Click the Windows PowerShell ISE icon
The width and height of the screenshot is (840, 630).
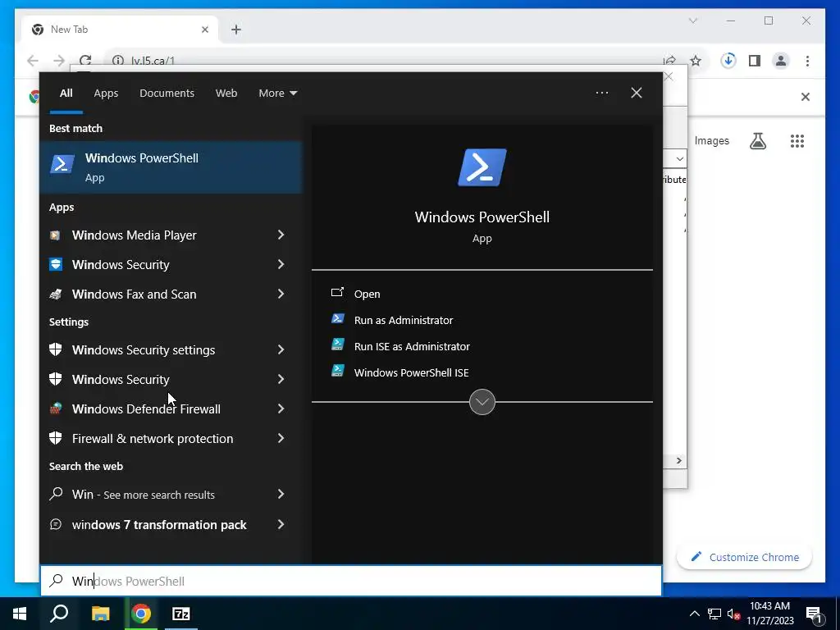(337, 371)
